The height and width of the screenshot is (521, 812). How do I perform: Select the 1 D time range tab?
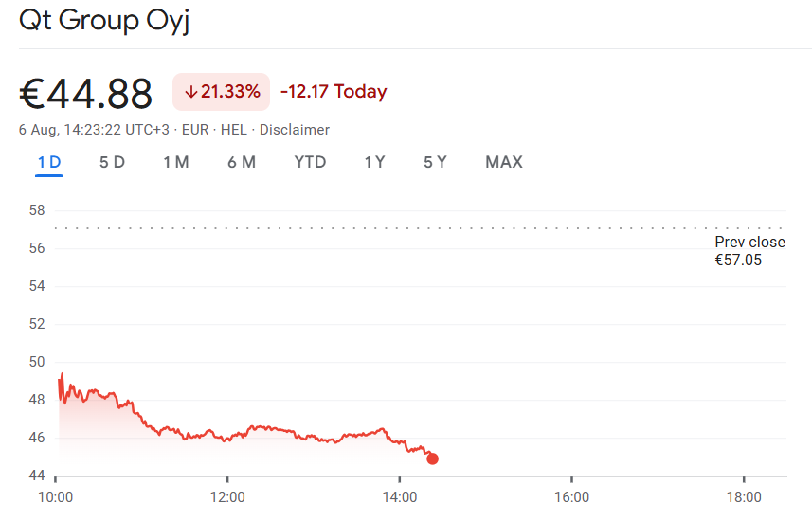point(49,162)
